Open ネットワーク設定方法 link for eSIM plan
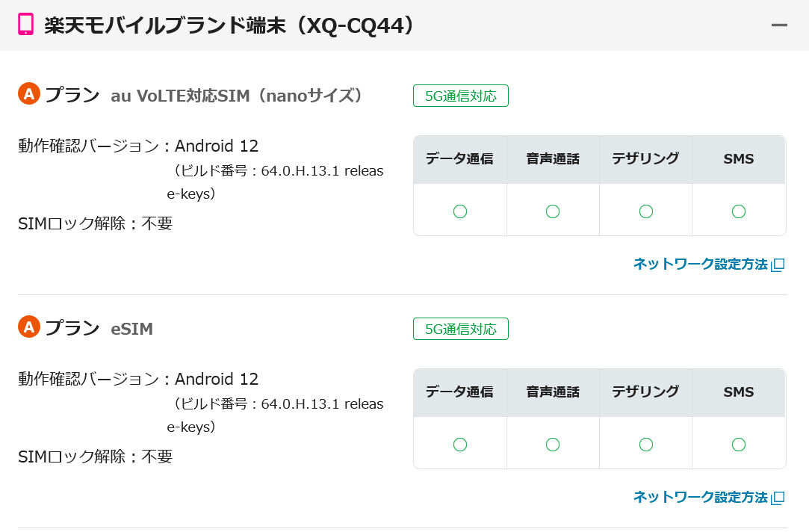The height and width of the screenshot is (532, 809). 700,497
